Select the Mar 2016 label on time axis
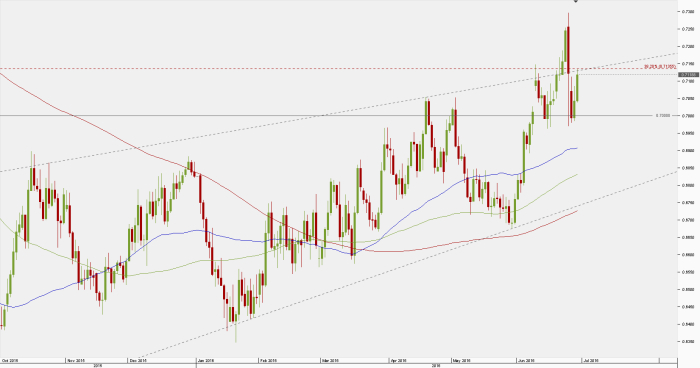 click(x=331, y=361)
